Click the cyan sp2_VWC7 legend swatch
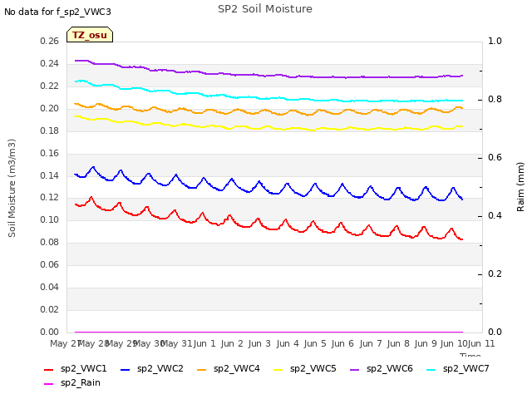 [x=431, y=369]
